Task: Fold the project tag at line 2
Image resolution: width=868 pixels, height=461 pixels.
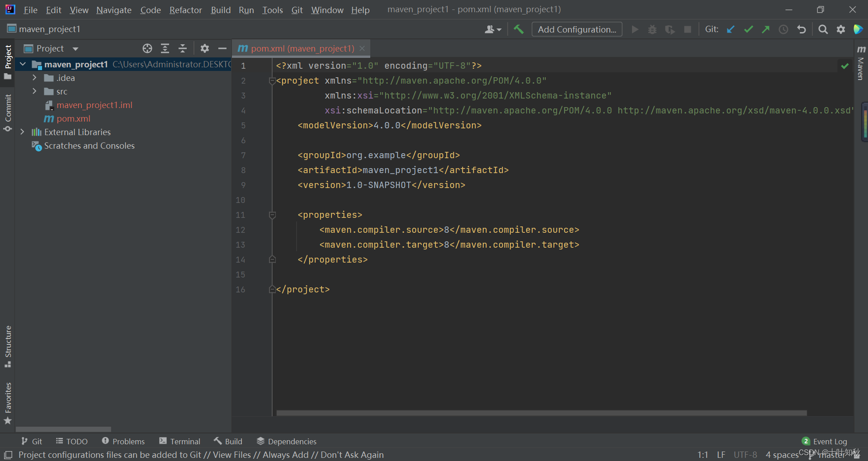Action: [x=272, y=81]
